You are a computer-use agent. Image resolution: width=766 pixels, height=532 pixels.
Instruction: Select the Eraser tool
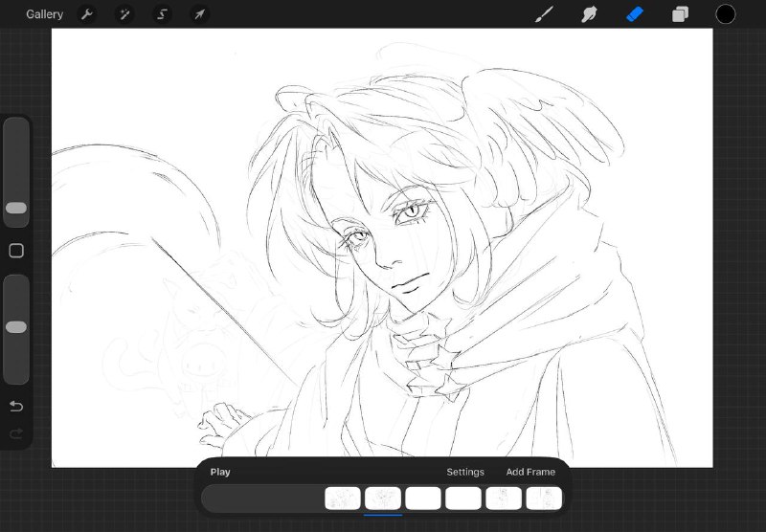pos(635,14)
